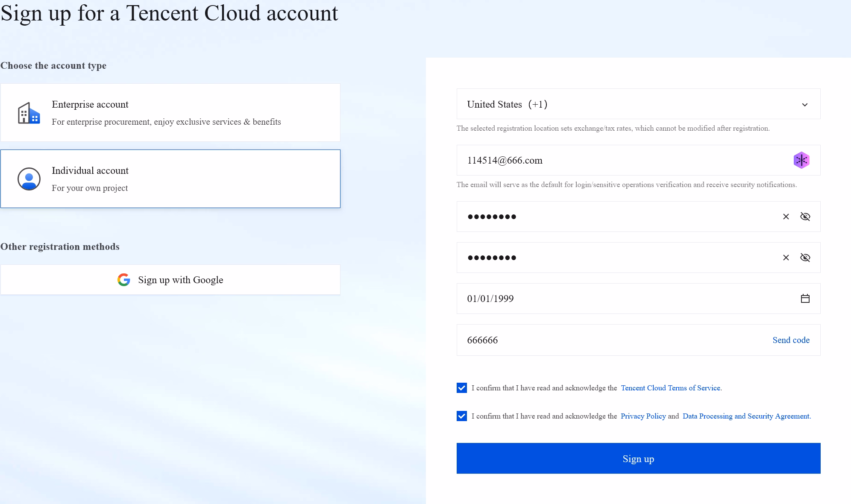Image resolution: width=851 pixels, height=504 pixels.
Task: Open Tencent Cloud Terms of Service link
Action: tap(670, 388)
